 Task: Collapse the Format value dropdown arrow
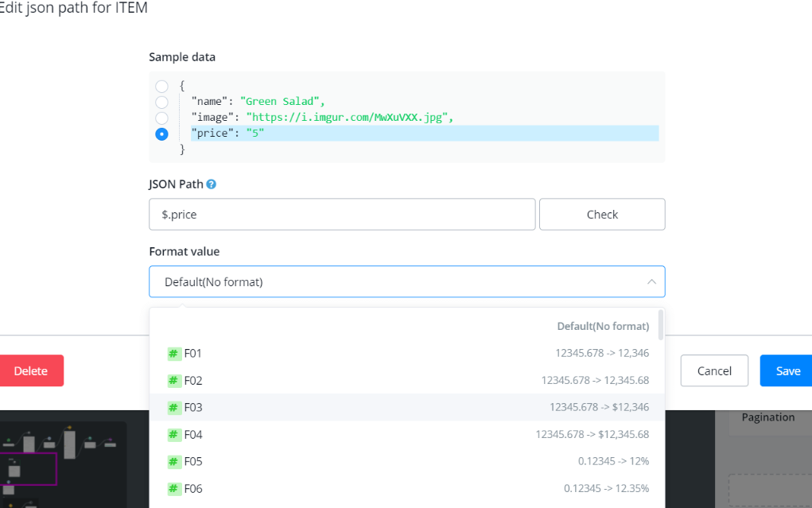pyautogui.click(x=651, y=282)
